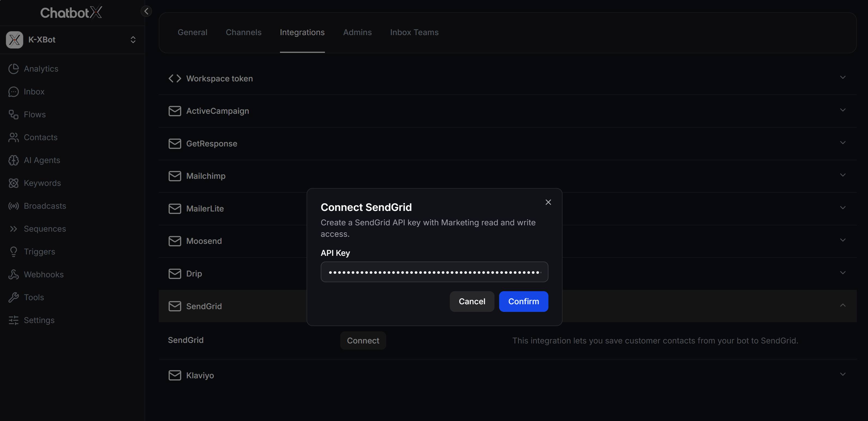The width and height of the screenshot is (868, 421).
Task: Click the API Key field label
Action: [335, 253]
